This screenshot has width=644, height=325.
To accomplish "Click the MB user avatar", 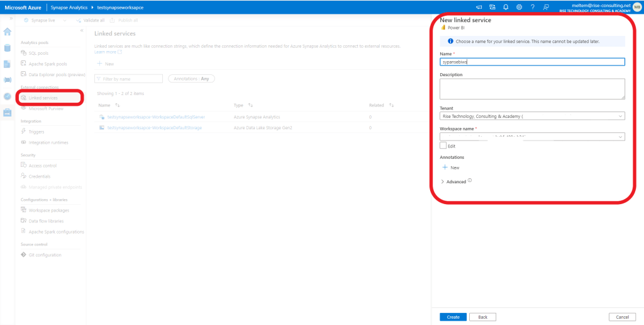I will (636, 6).
